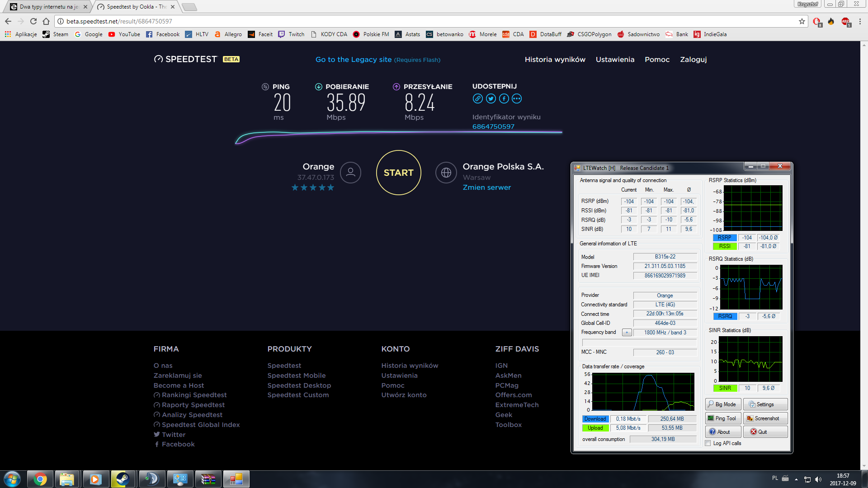Take a Screenshot with LTEWatch
Screen dimensions: 868x488
pos(765,418)
